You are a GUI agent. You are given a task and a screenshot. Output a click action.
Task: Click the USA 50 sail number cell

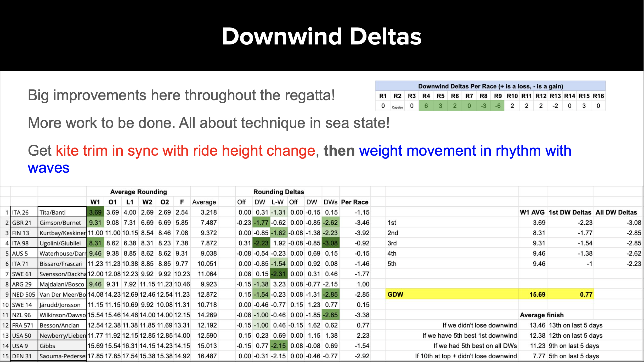(x=24, y=335)
